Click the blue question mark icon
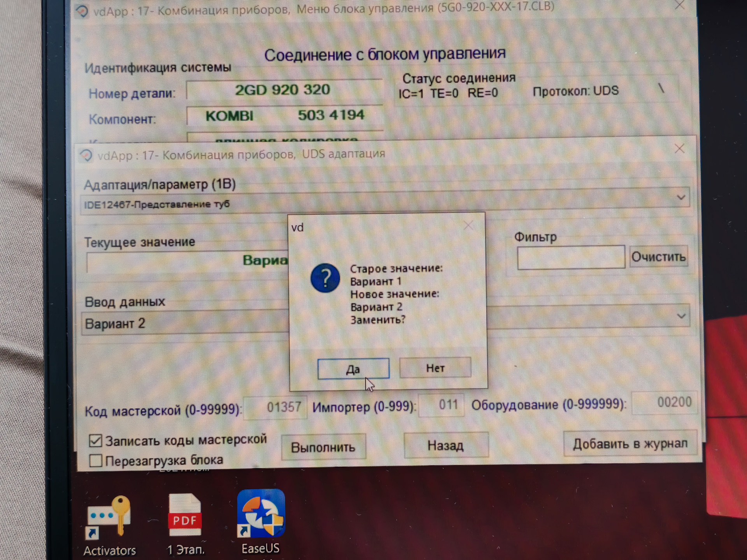Viewport: 747px width, 560px height. click(x=325, y=278)
